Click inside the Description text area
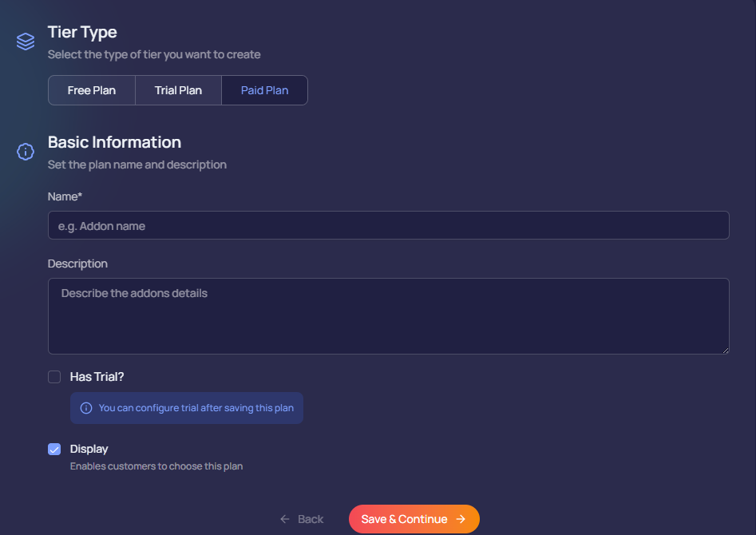 388,316
